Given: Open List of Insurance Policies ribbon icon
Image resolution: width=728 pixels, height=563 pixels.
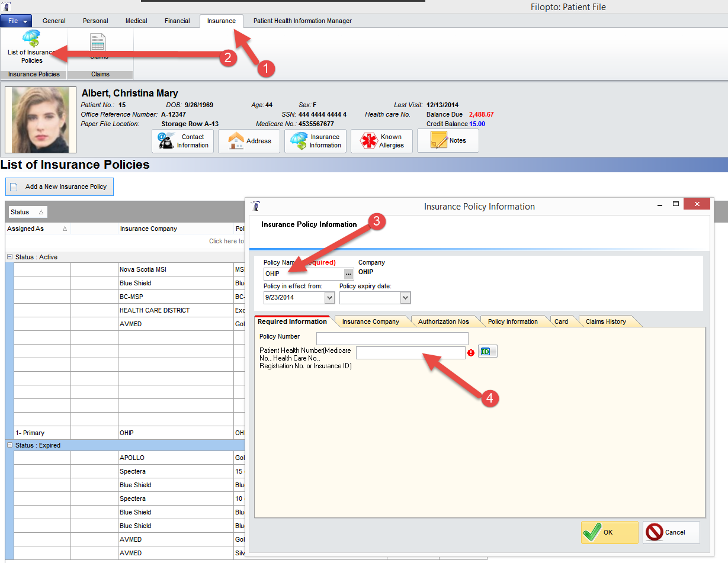Looking at the screenshot, I should coord(31,47).
